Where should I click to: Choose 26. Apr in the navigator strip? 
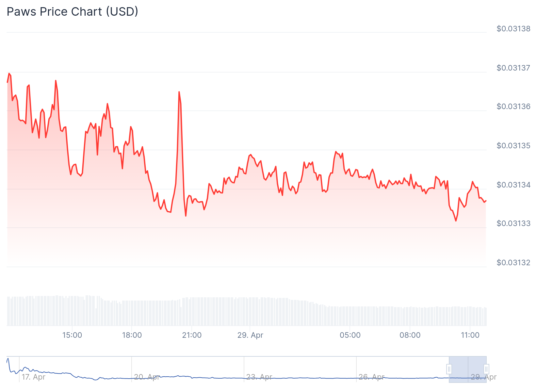[371, 377]
